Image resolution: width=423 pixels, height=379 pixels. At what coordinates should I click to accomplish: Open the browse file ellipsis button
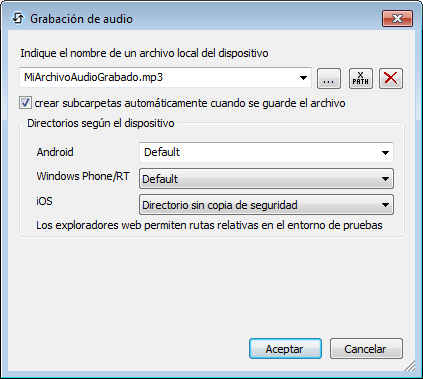pos(329,79)
